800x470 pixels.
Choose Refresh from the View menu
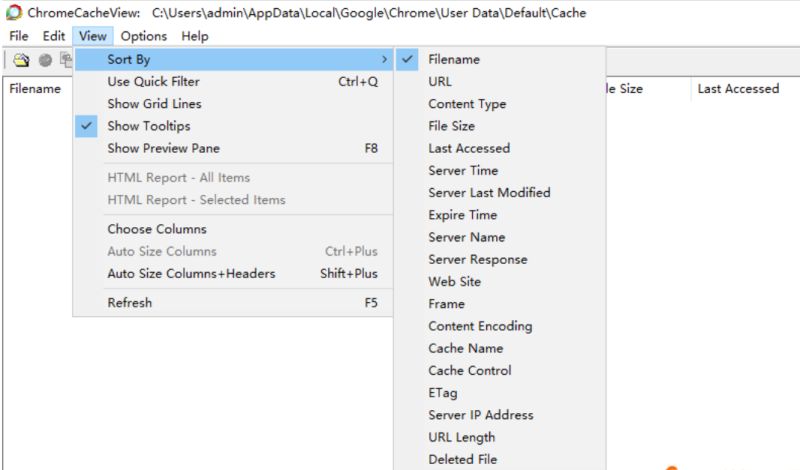[x=234, y=303]
